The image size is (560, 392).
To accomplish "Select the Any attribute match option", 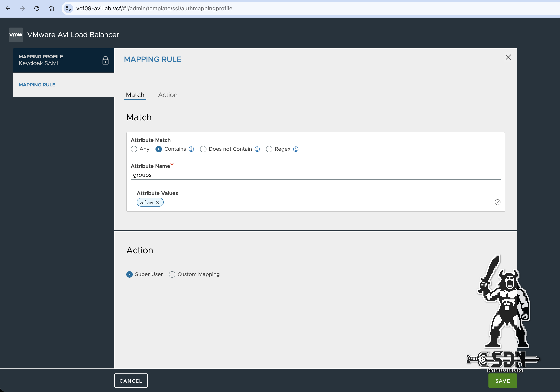I will click(134, 149).
